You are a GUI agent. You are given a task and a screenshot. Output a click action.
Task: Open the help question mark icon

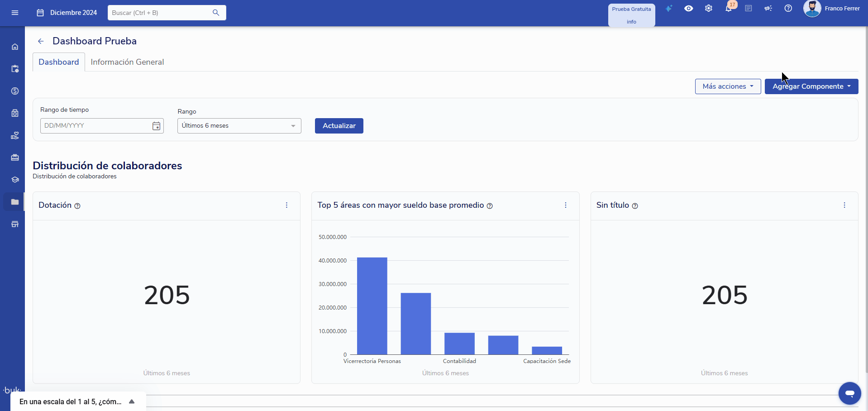pos(788,9)
